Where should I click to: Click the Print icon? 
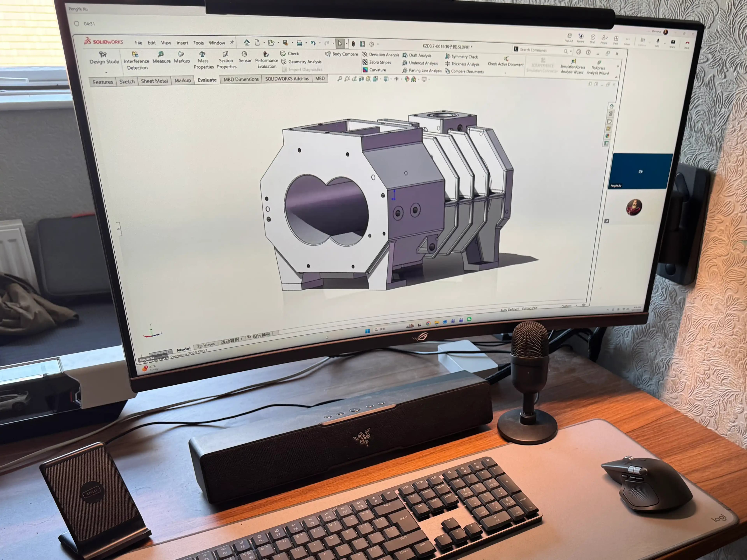pyautogui.click(x=299, y=43)
